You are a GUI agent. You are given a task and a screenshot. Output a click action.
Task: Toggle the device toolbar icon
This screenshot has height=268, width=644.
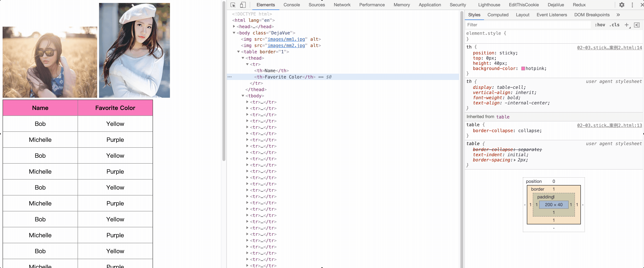(243, 5)
